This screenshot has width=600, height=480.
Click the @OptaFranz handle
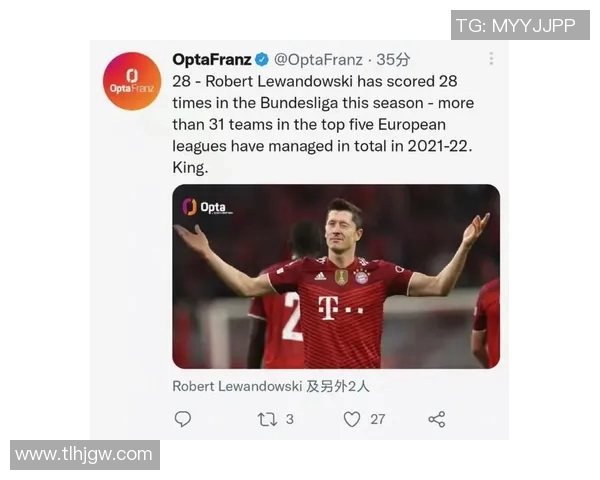pyautogui.click(x=318, y=60)
